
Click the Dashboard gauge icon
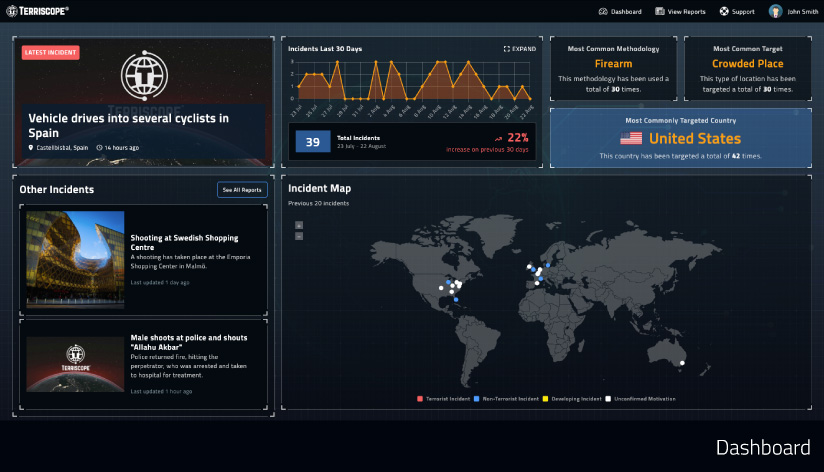[x=603, y=12]
